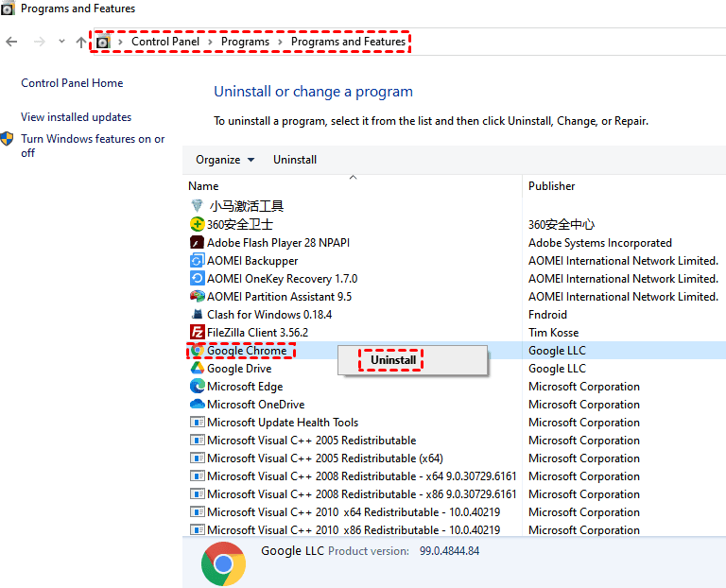Click the FileZilla Client icon
Screen dimensions: 726x588
(198, 332)
